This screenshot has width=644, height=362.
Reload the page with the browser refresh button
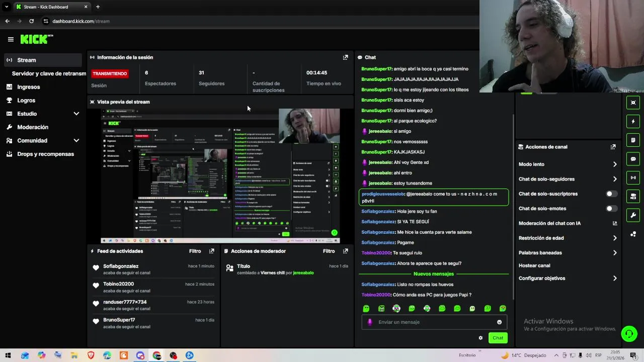point(31,21)
